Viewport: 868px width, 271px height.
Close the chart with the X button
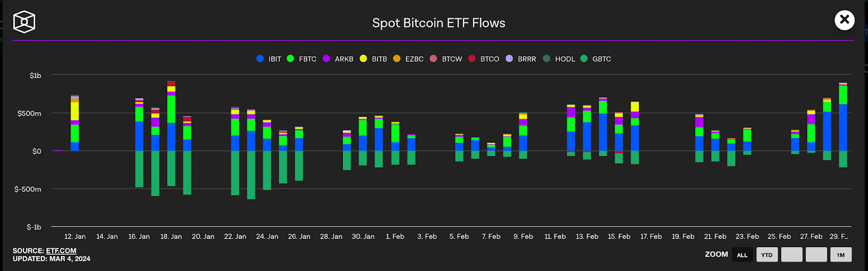[845, 20]
